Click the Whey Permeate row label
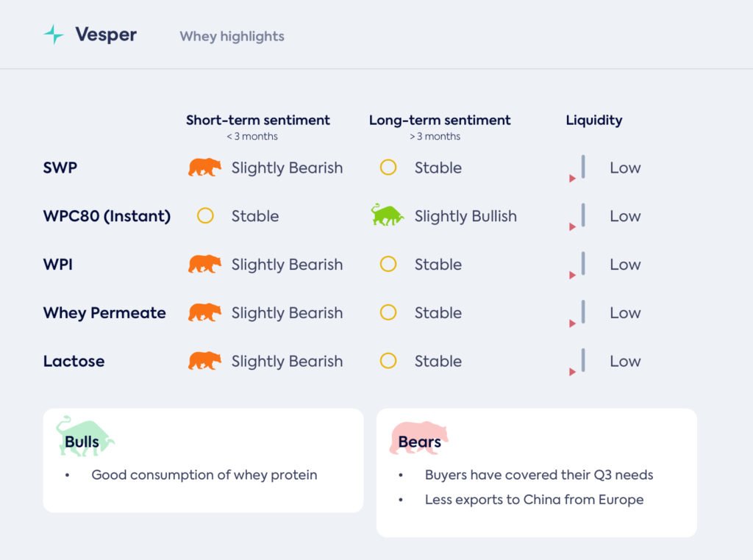This screenshot has width=753, height=560. pyautogui.click(x=104, y=312)
